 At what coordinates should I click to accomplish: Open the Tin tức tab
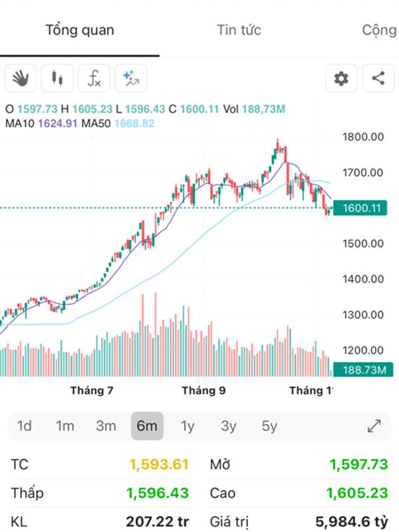point(239,30)
